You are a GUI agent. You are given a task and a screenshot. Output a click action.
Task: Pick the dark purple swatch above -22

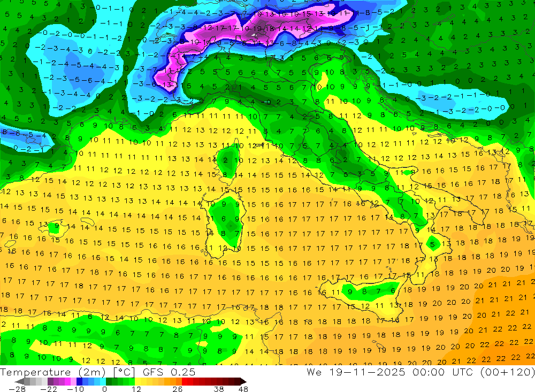(x=50, y=381)
